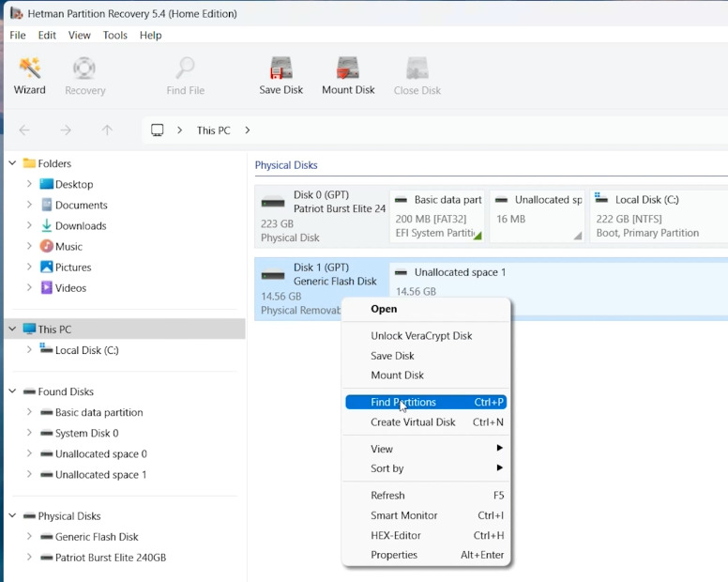Expand Local Disk (C:) tree node
Image resolution: width=728 pixels, height=582 pixels.
point(29,350)
